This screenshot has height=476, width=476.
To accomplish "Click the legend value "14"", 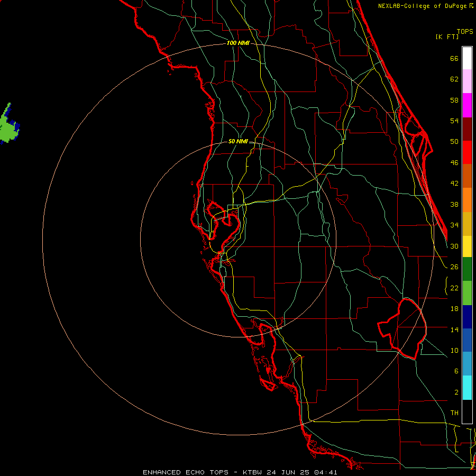I will coord(454,329).
